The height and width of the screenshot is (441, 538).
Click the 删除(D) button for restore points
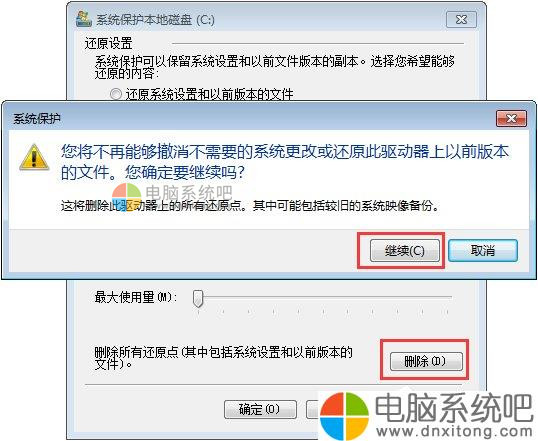click(426, 361)
